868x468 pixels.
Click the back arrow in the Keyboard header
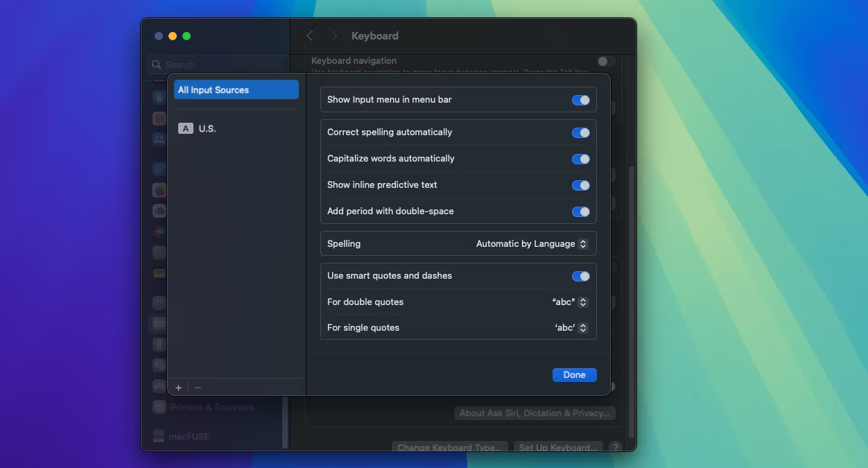(x=310, y=35)
